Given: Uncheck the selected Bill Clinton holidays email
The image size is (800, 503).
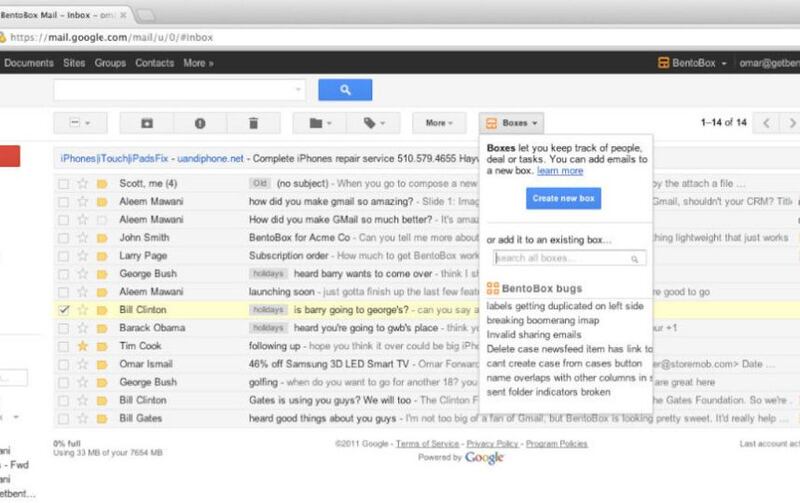Looking at the screenshot, I should (x=63, y=310).
